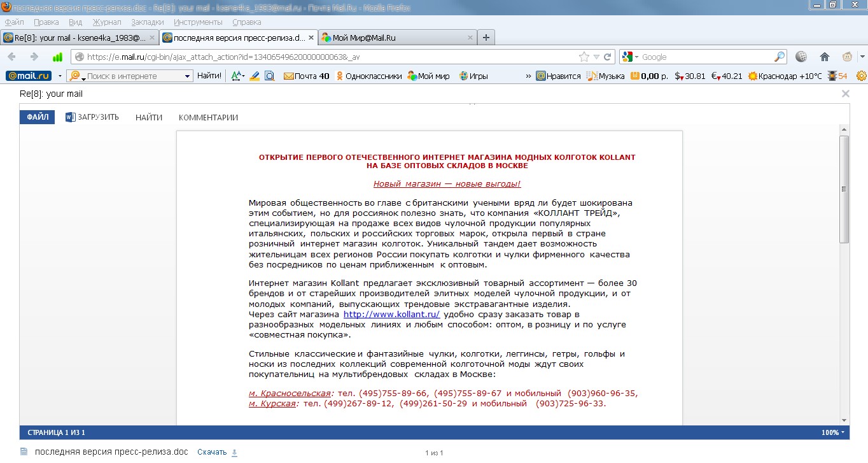
Task: Open the 100% zoom dropdown
Action: (x=833, y=432)
